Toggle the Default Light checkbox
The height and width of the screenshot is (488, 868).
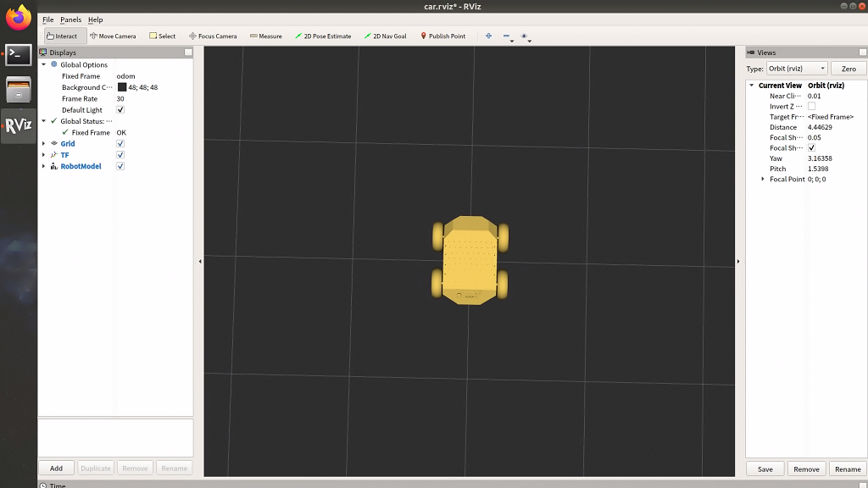(x=120, y=110)
